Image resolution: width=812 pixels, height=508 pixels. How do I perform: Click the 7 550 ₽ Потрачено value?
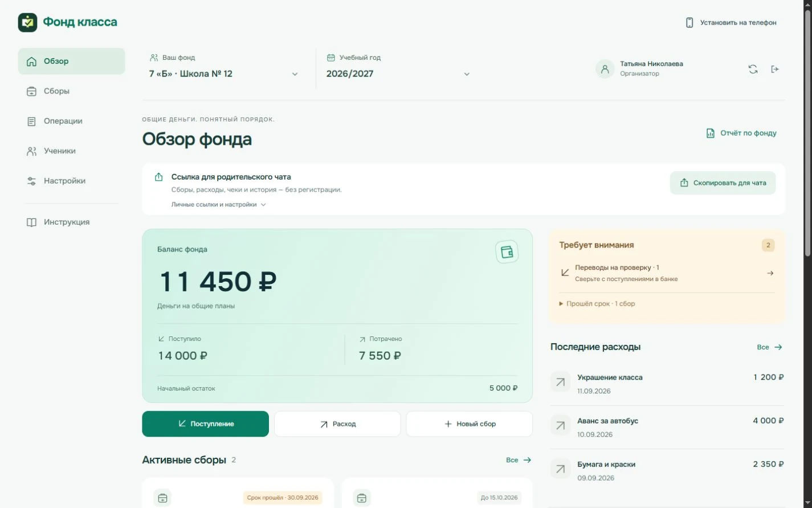pyautogui.click(x=380, y=356)
